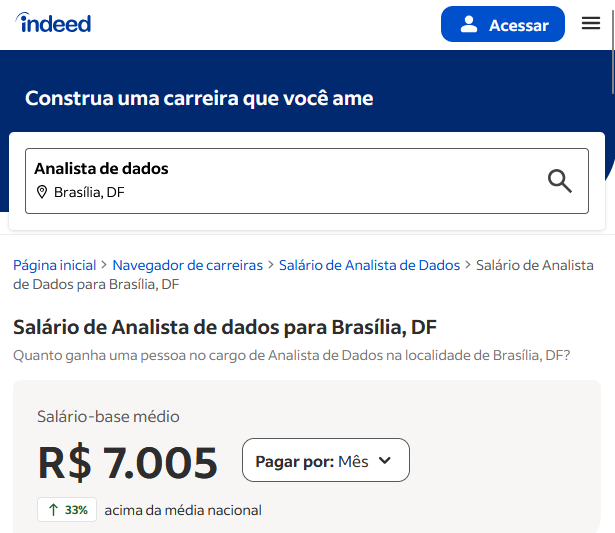Click the green up arrow icon

tap(53, 510)
